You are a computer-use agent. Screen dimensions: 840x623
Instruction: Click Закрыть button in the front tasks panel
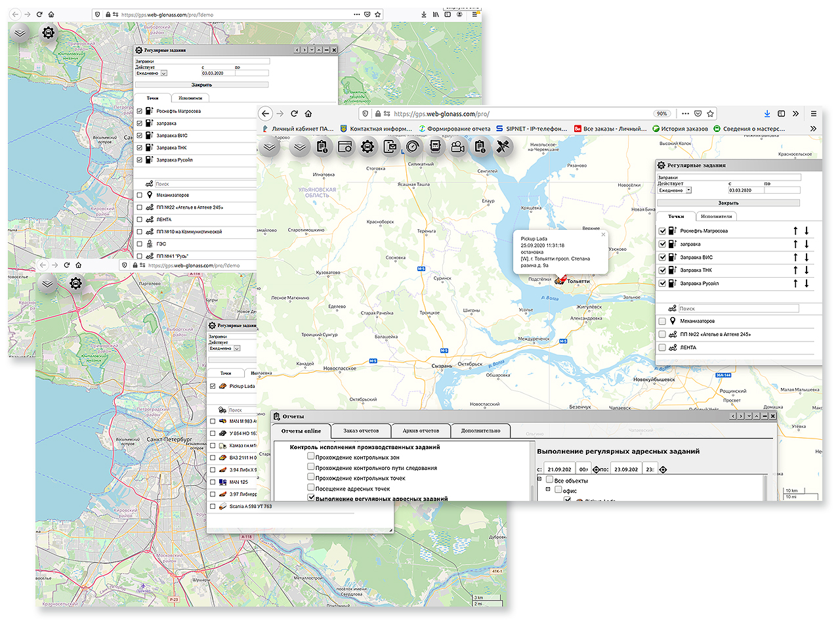[728, 203]
